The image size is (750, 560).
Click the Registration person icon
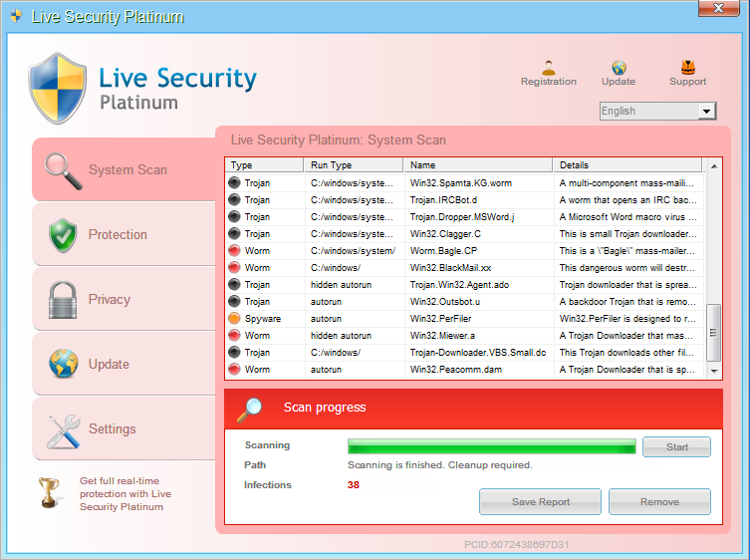click(549, 68)
